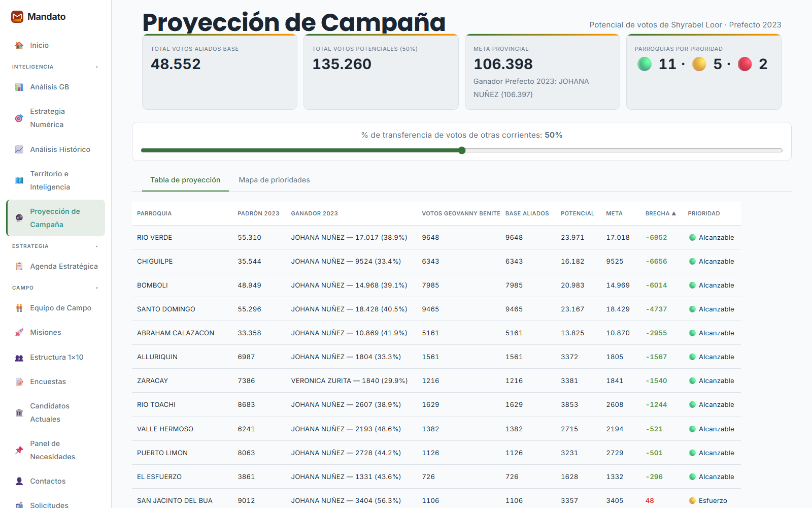Click the Esfuerzo priority for SAN JACINTO DEL BUA
Image resolution: width=812 pixels, height=508 pixels.
(708, 500)
